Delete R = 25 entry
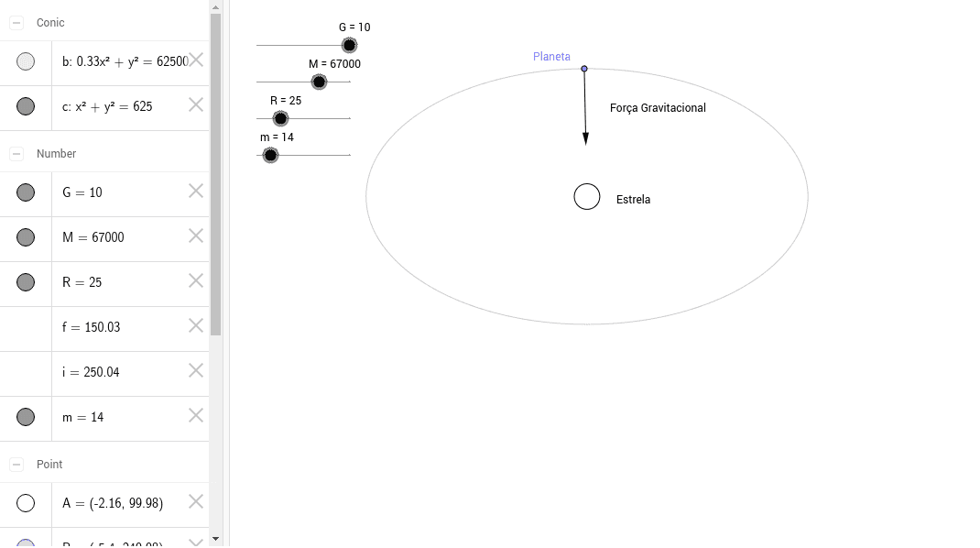 196,281
